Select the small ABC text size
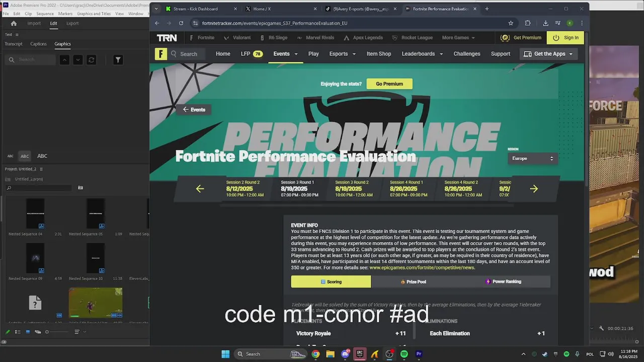The width and height of the screenshot is (644, 362). (x=11, y=156)
